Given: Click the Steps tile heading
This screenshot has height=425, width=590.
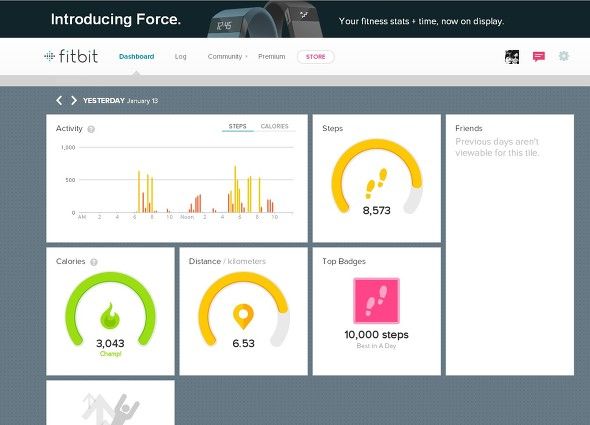Looking at the screenshot, I should click(x=333, y=128).
